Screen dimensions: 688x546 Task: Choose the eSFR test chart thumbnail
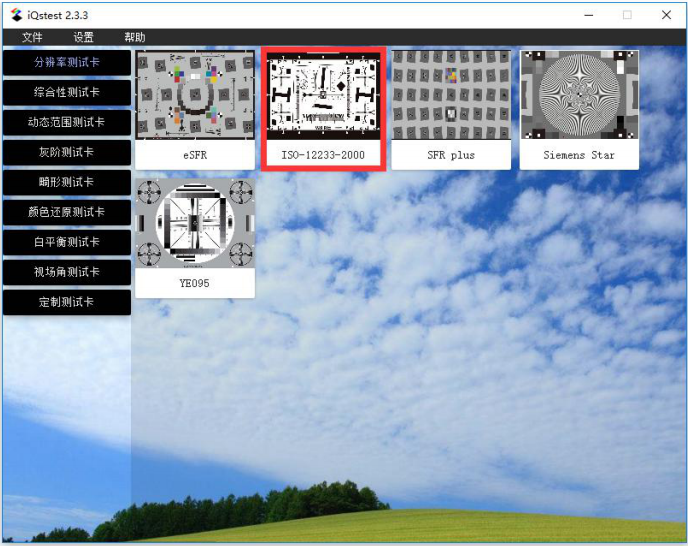195,95
